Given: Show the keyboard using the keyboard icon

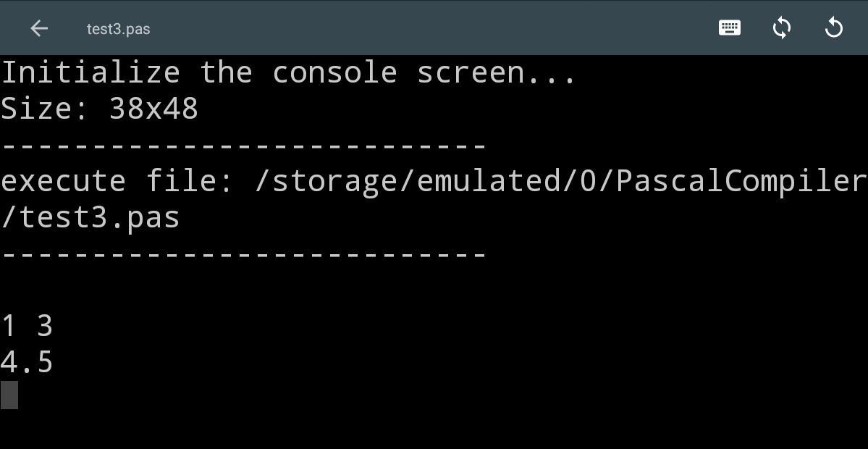Looking at the screenshot, I should 729,28.
